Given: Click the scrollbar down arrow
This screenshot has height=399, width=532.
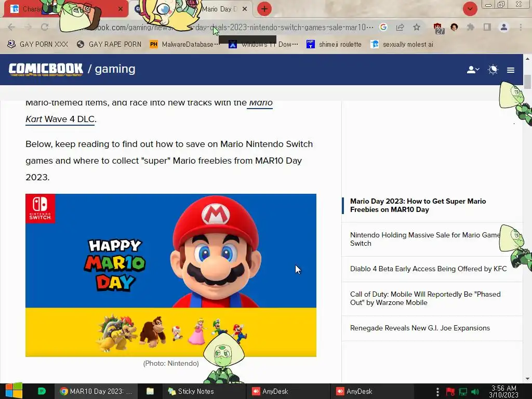Looking at the screenshot, I should click(x=527, y=379).
